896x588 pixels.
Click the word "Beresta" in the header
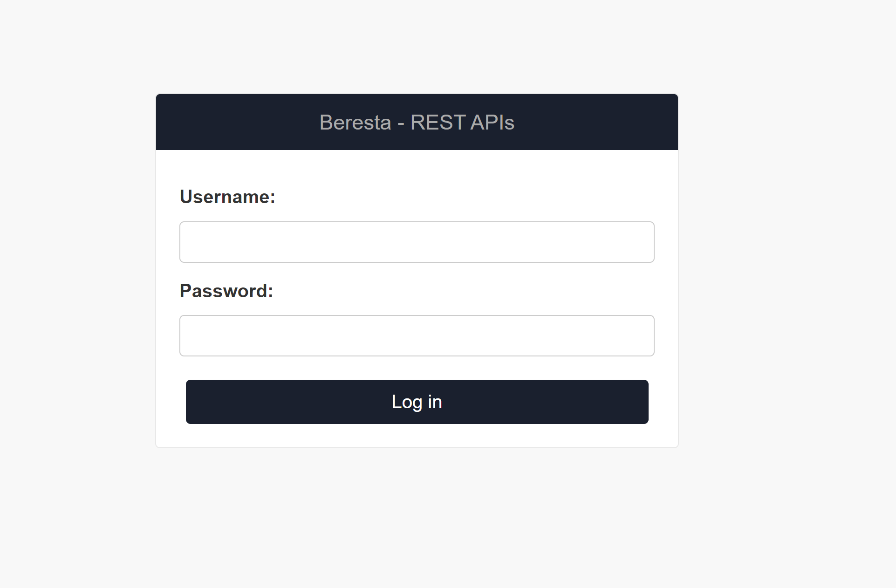pyautogui.click(x=355, y=123)
